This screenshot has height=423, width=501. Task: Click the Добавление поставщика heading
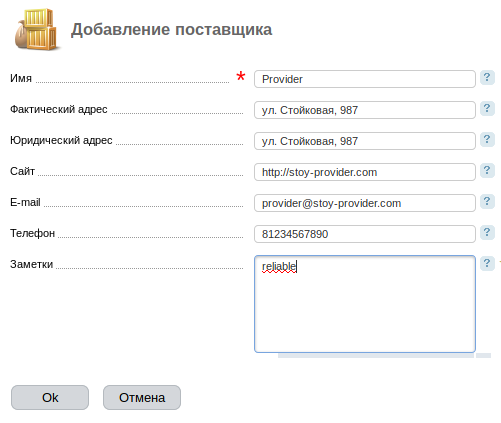click(x=171, y=30)
